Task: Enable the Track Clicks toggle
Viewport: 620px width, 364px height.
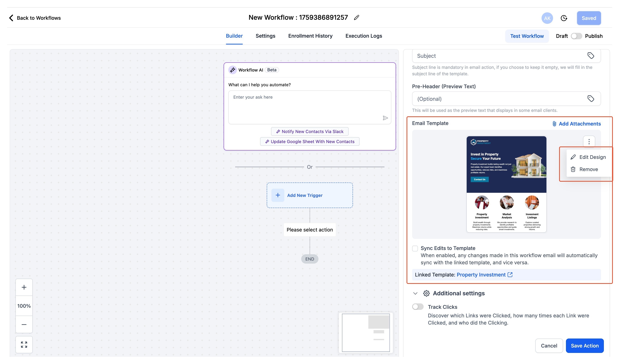Action: 418,307
